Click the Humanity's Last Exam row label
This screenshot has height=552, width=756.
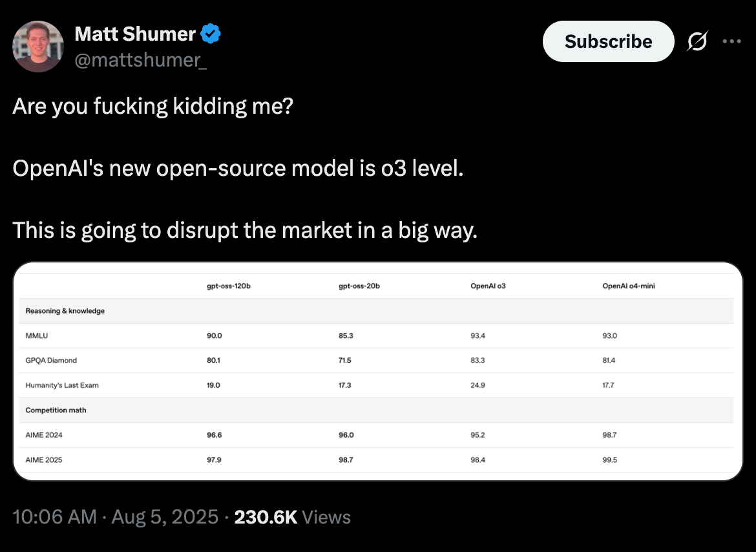(62, 385)
